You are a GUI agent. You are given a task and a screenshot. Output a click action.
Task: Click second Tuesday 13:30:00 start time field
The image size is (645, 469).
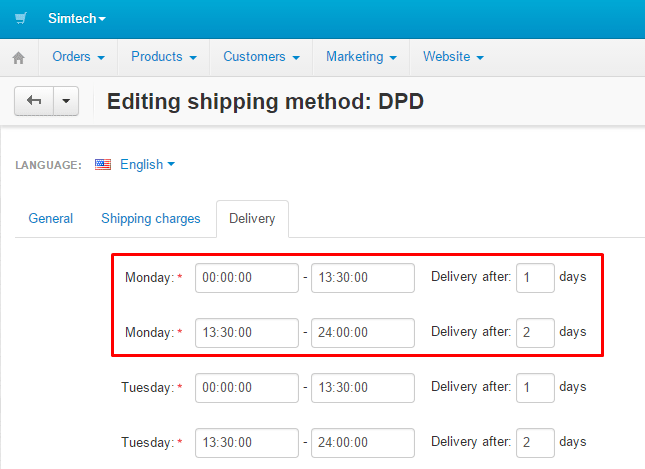247,441
